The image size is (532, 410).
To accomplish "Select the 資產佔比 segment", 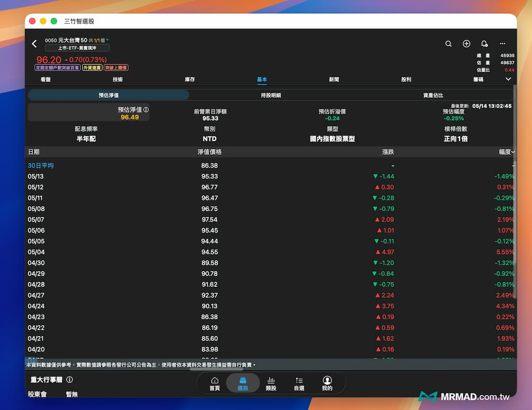I will pyautogui.click(x=433, y=95).
